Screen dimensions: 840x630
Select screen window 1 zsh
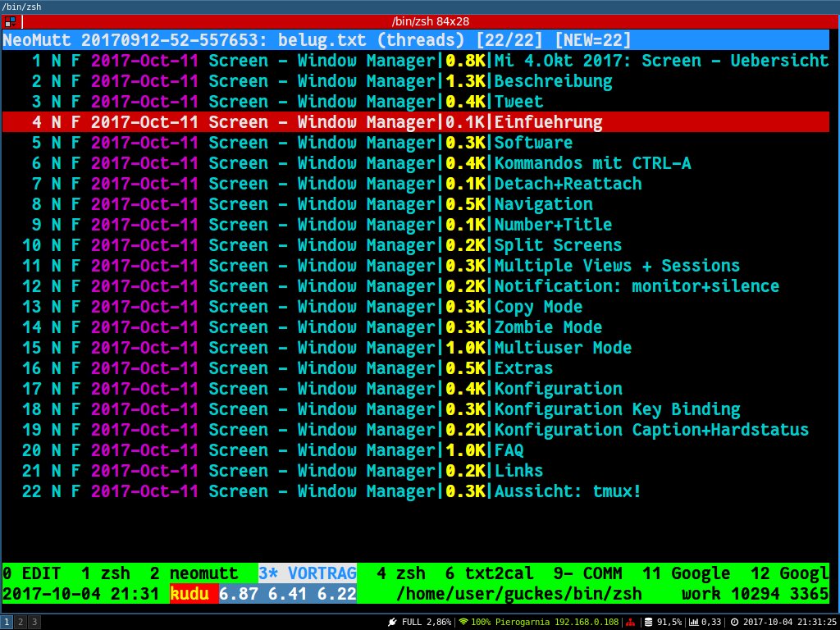point(106,573)
